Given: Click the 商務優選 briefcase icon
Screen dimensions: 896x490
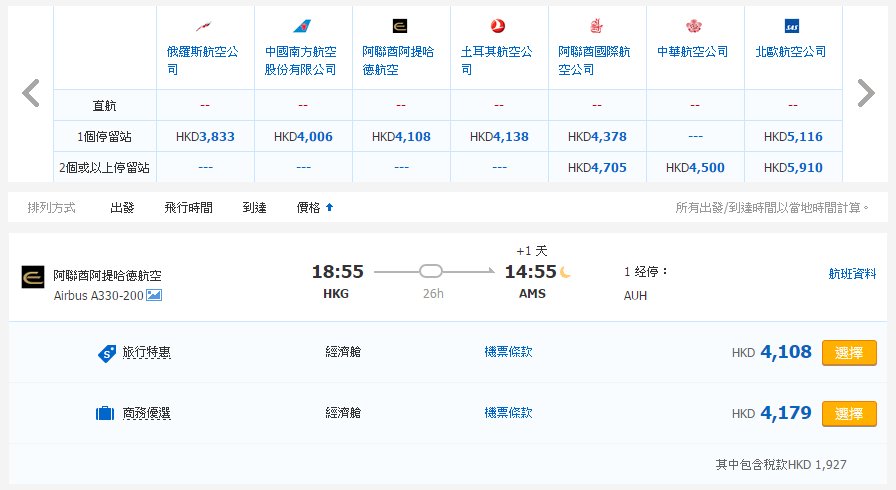Looking at the screenshot, I should (105, 413).
